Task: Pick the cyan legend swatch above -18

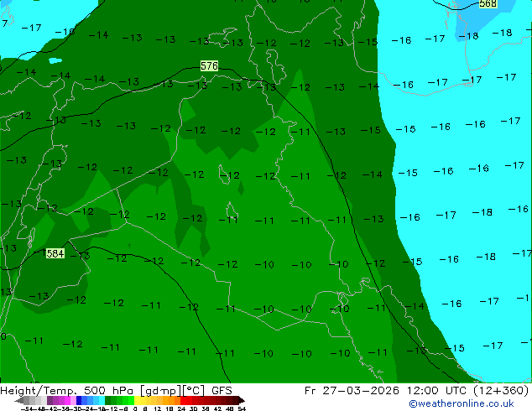Action: click(102, 400)
